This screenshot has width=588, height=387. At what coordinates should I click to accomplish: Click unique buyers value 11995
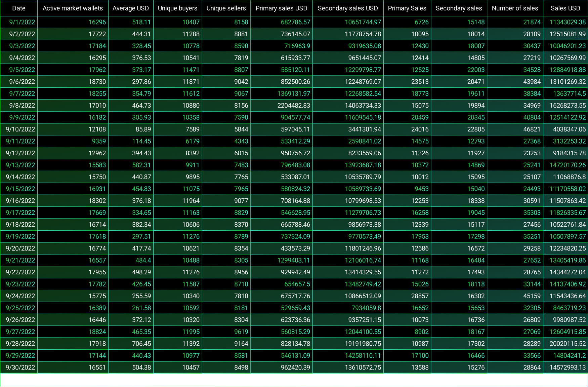[x=177, y=332]
